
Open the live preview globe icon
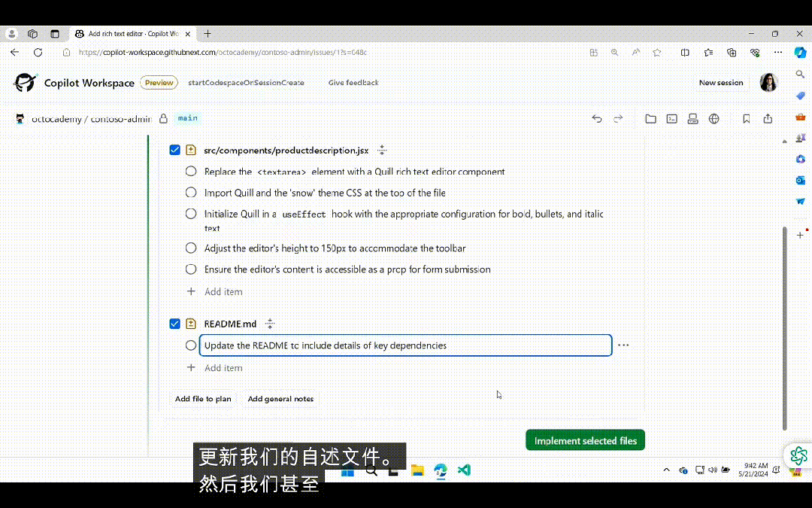coord(714,119)
